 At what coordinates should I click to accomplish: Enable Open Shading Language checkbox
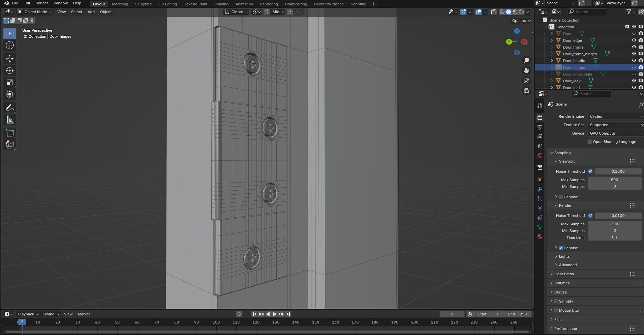tap(590, 142)
